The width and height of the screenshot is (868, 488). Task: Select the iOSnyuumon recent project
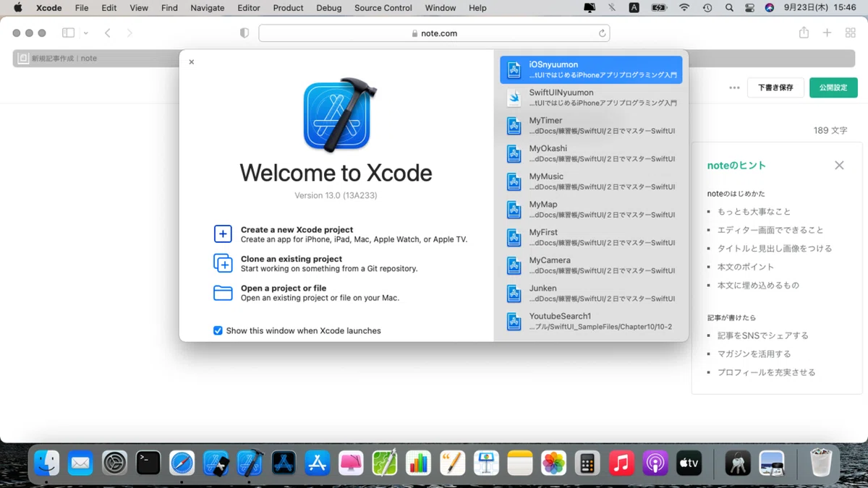tap(591, 69)
